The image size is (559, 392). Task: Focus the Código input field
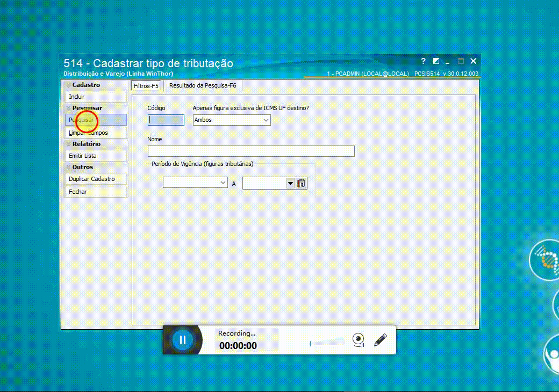[166, 120]
